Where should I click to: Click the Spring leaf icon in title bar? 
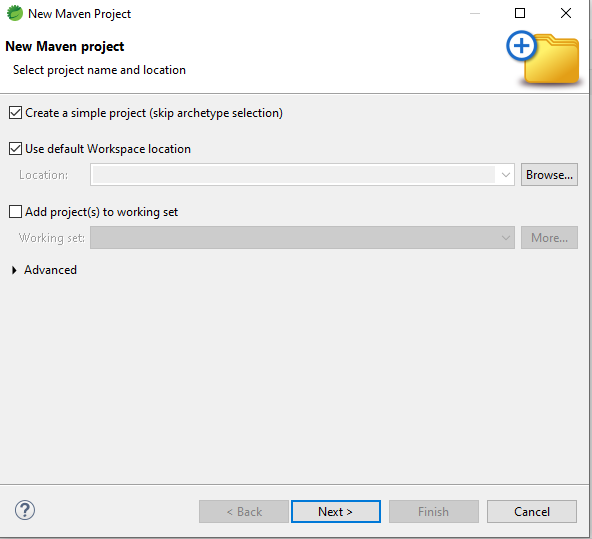tap(15, 13)
